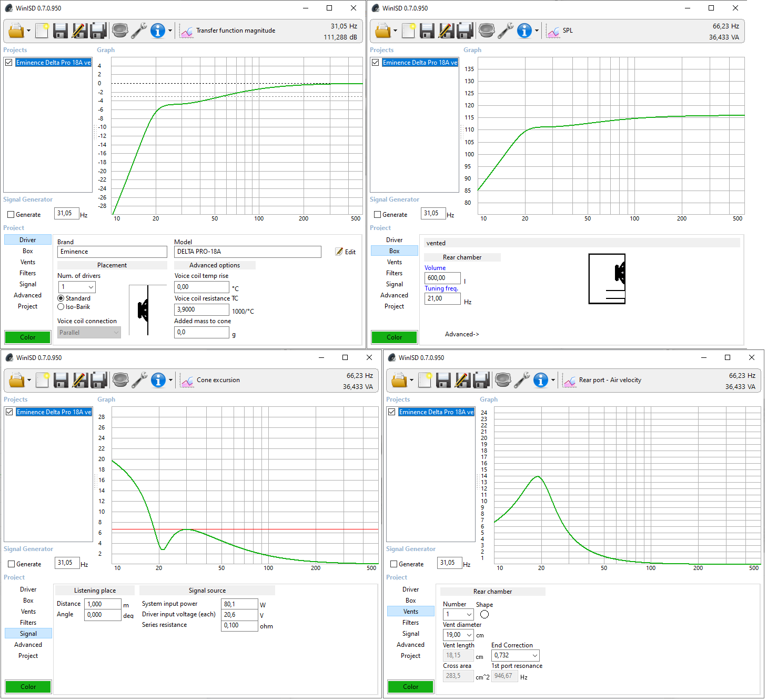Uncheck Eminence project checkbox in SPL window
Viewport: 767px width, 700px height.
pyautogui.click(x=376, y=62)
